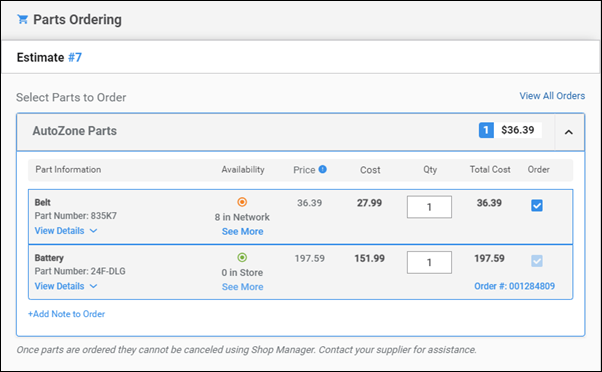
Task: Click the Qty input field for Belt
Action: [429, 207]
